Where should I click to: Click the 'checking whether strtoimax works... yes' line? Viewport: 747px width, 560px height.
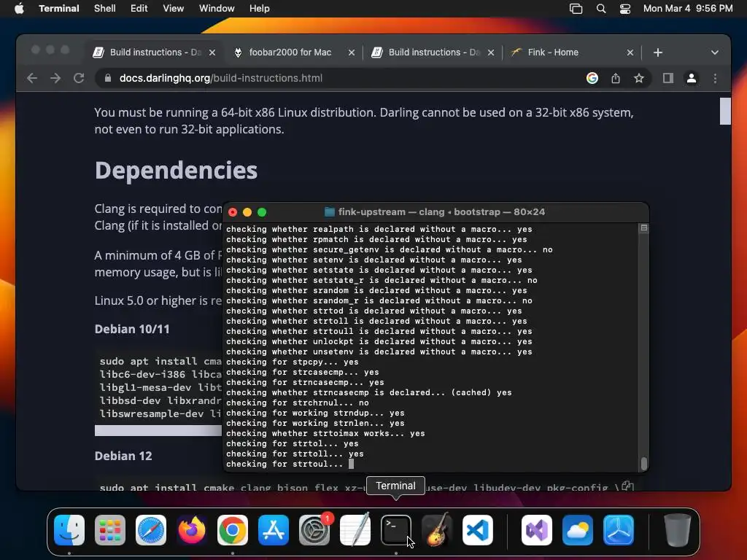[x=325, y=433]
